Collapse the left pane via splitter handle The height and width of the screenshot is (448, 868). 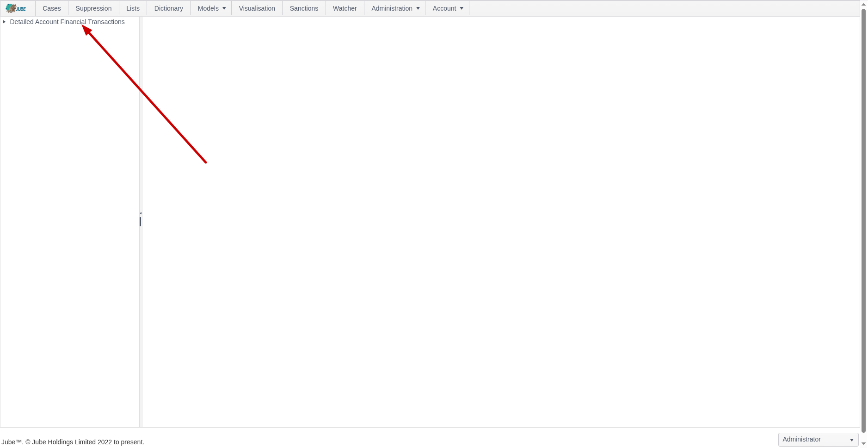(x=141, y=213)
